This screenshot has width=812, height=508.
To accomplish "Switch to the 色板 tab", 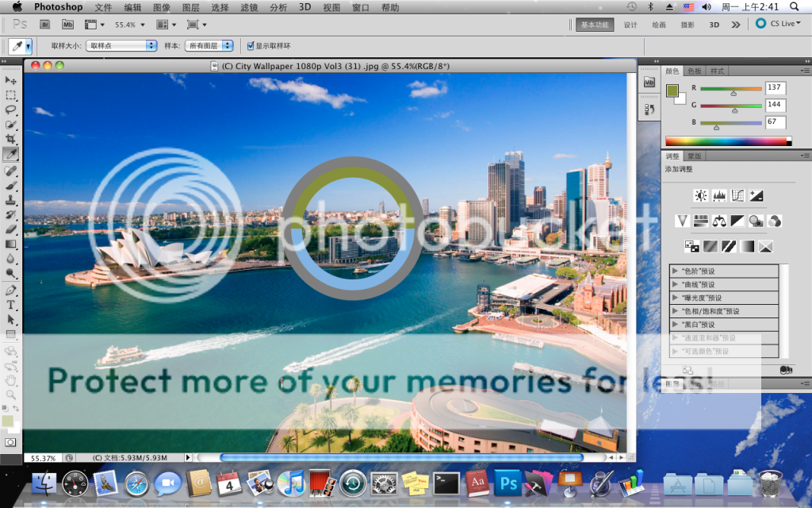I will [x=695, y=71].
